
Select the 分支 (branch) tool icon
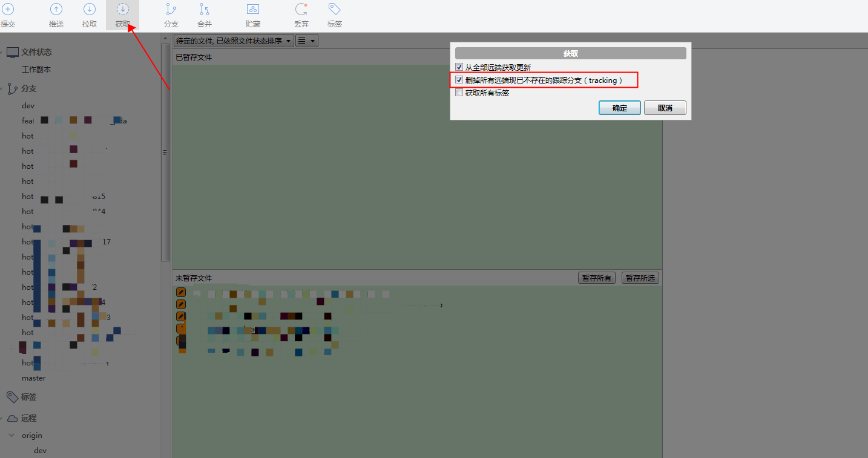tap(171, 15)
